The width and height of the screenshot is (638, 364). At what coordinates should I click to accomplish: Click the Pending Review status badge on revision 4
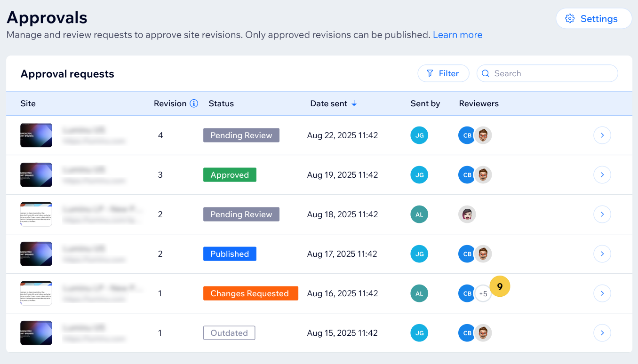coord(241,135)
